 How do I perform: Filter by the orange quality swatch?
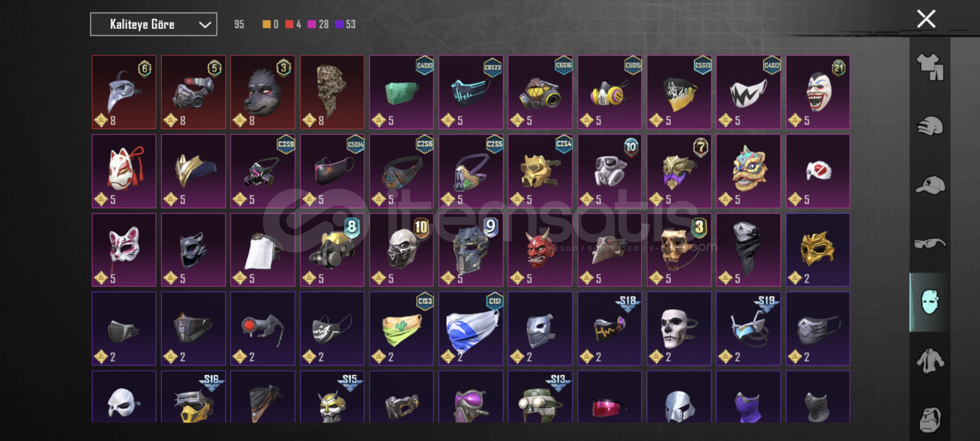click(x=266, y=24)
